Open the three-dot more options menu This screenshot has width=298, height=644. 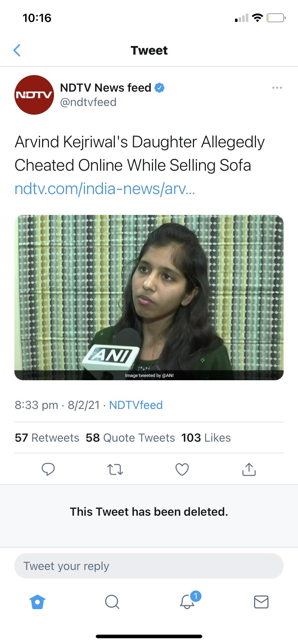tap(277, 88)
